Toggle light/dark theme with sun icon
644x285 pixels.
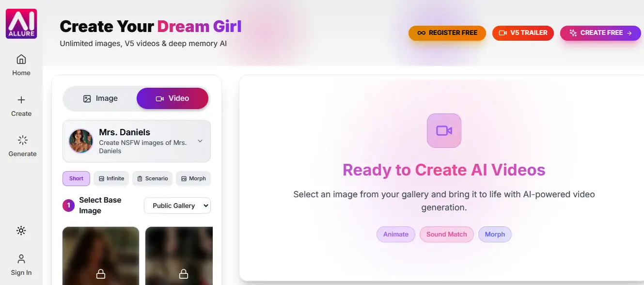tap(21, 231)
